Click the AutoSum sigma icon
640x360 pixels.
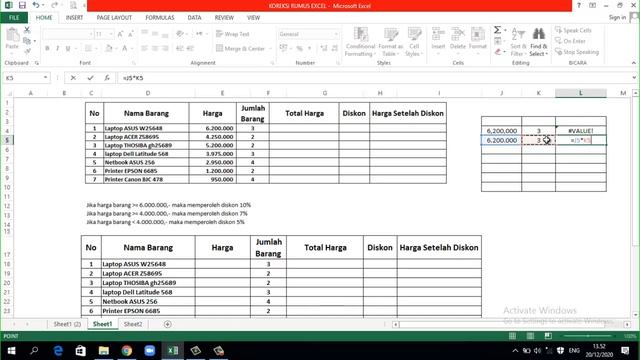[x=497, y=30]
